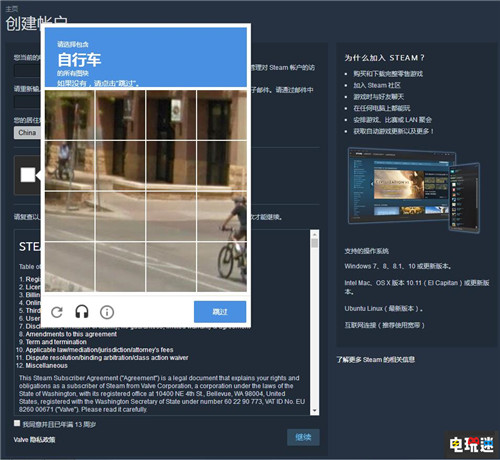Click the 加入 Steam 社区 bullet

coord(377,85)
